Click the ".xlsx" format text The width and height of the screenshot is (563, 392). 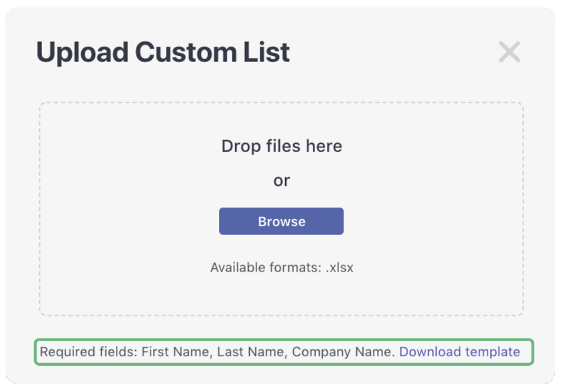point(339,268)
